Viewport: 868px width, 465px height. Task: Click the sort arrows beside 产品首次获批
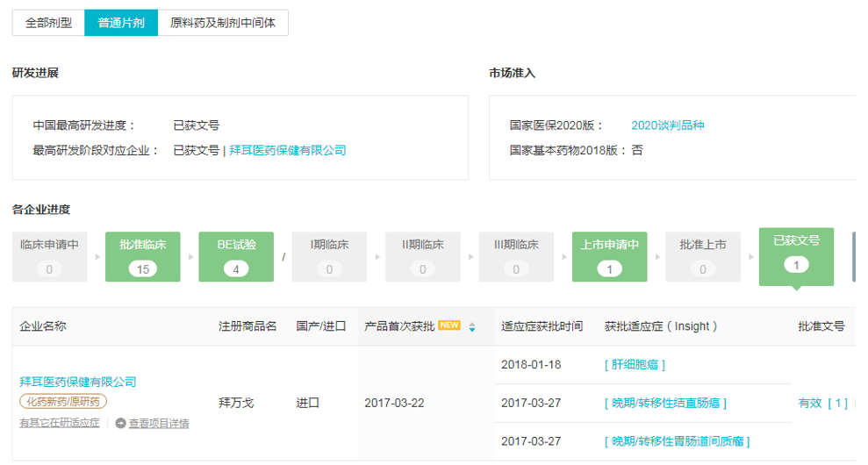click(472, 327)
